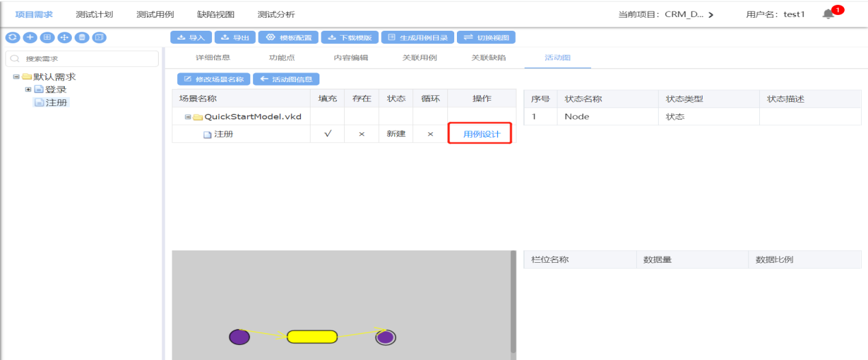This screenshot has height=360, width=868.
Task: Collapse the 默认需求 tree folder
Action: 16,77
